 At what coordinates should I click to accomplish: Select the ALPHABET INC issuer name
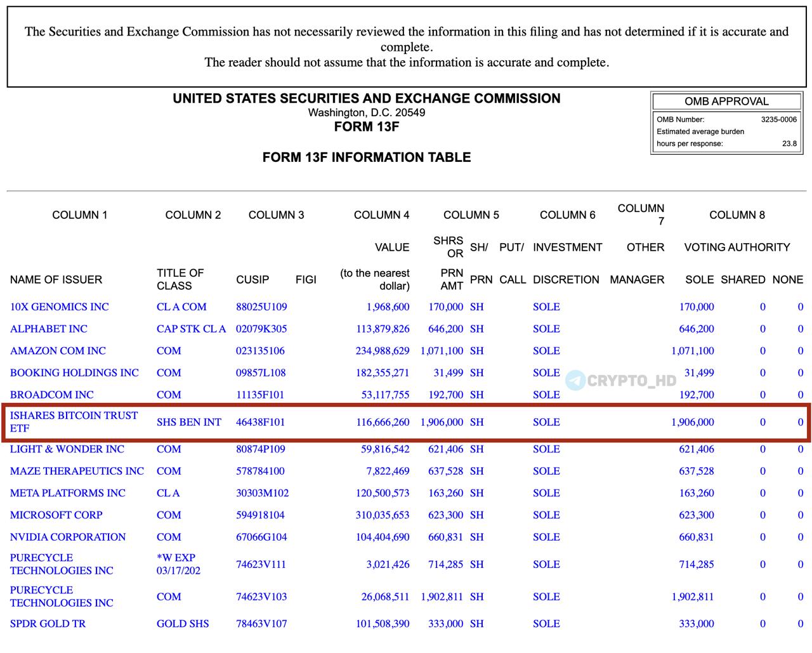[x=49, y=329]
